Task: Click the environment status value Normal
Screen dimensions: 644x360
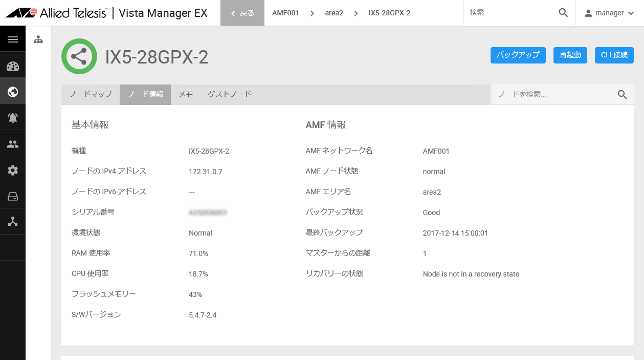Action: pos(201,233)
